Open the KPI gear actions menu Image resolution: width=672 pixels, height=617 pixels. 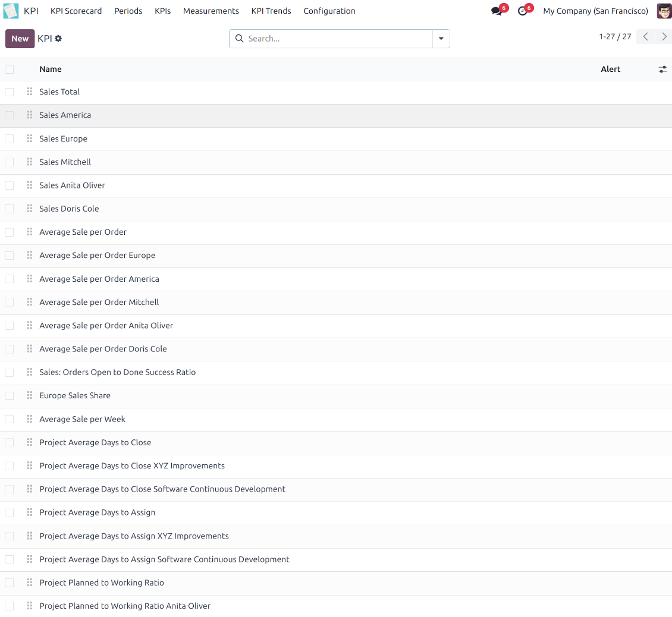coord(58,39)
